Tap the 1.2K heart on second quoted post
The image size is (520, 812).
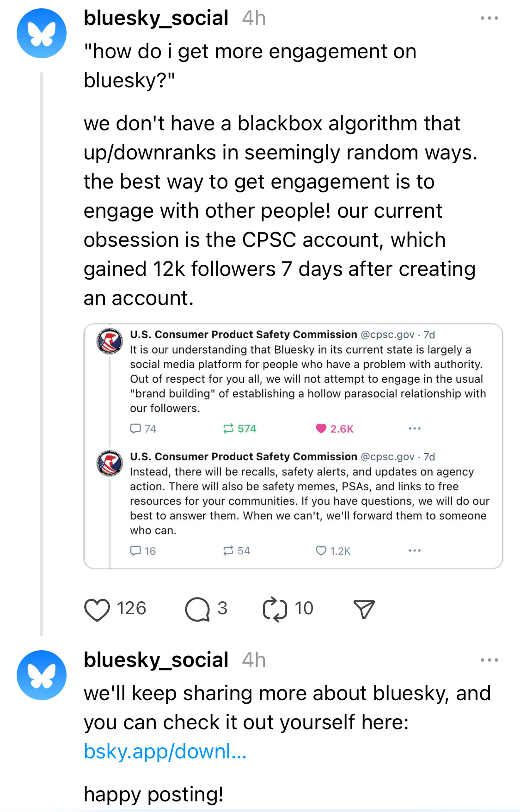(x=321, y=550)
